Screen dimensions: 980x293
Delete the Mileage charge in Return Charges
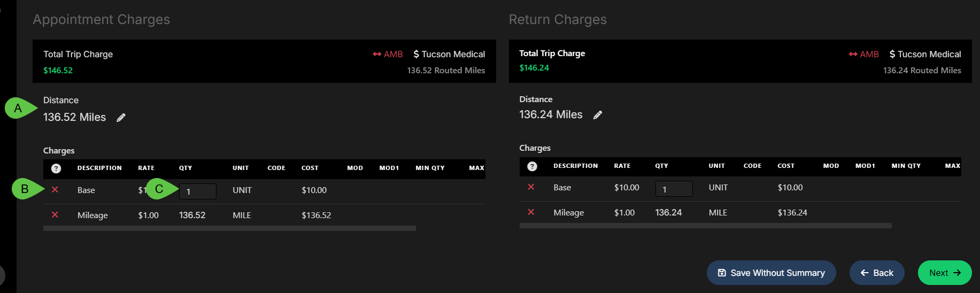[x=531, y=212]
